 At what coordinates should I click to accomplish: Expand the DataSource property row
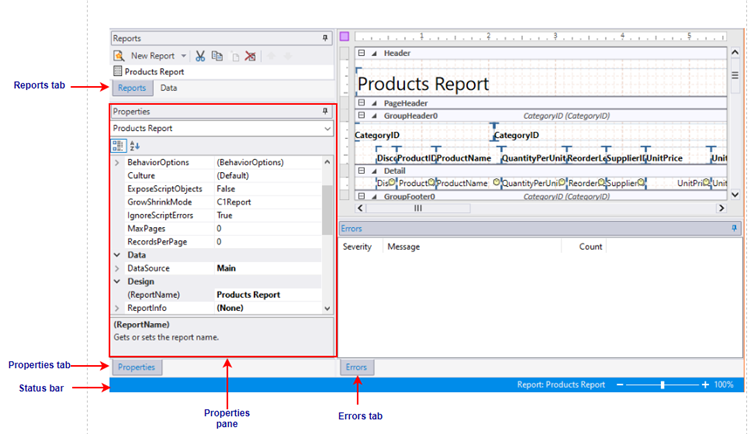coord(117,268)
